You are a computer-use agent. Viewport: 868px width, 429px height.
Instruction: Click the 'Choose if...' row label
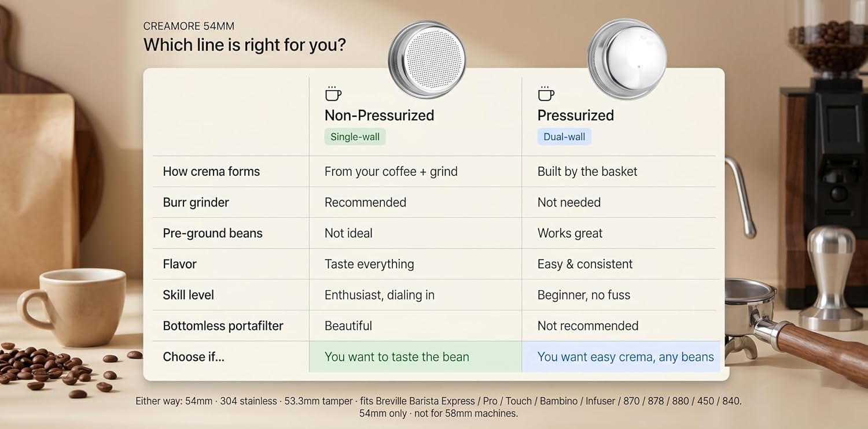[x=193, y=357]
